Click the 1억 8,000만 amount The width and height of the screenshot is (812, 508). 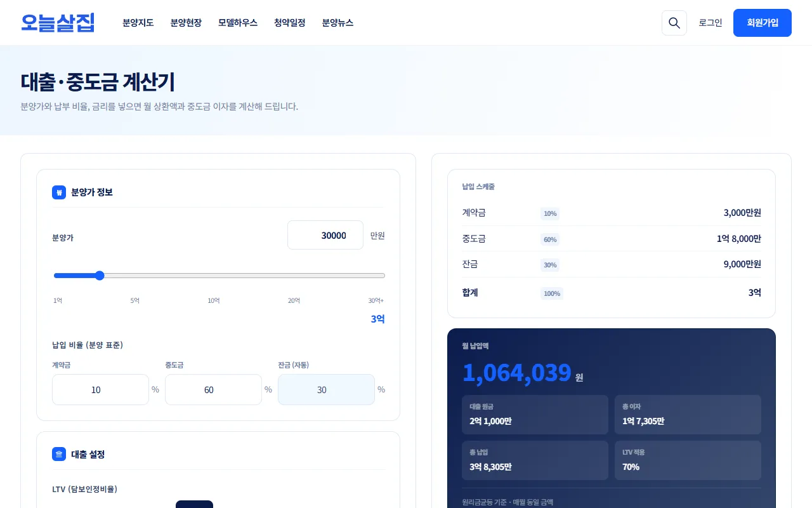739,239
